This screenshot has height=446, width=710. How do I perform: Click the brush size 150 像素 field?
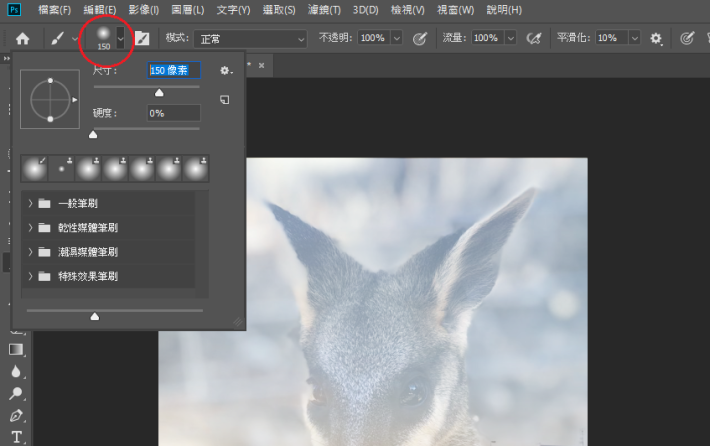tap(174, 70)
